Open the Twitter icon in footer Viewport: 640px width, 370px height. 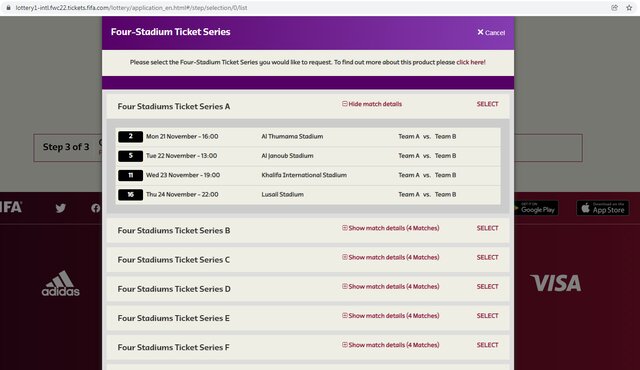tap(60, 208)
